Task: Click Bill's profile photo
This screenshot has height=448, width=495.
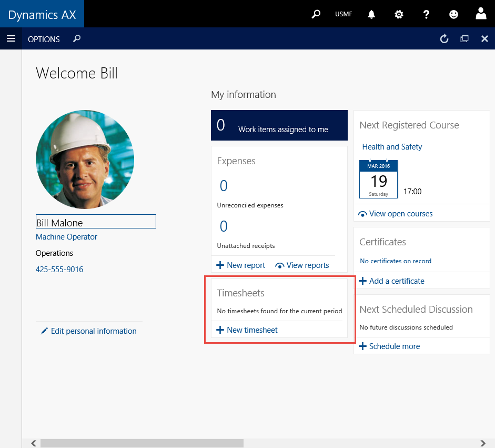Action: pyautogui.click(x=85, y=160)
